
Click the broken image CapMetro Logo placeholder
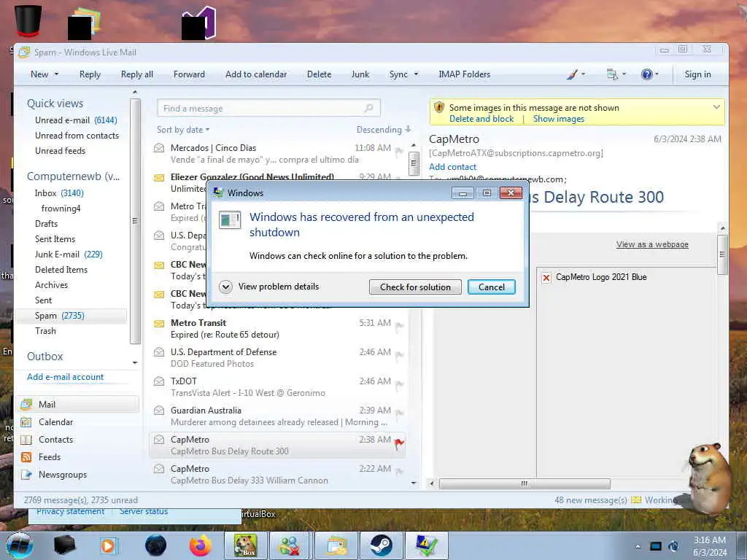point(546,278)
